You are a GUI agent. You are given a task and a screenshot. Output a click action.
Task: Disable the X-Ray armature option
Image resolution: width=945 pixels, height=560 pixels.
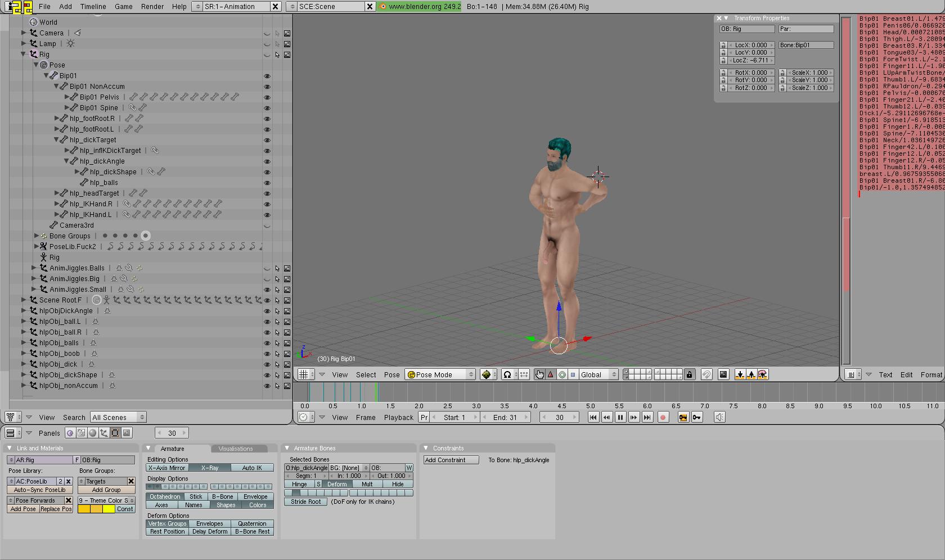click(209, 468)
